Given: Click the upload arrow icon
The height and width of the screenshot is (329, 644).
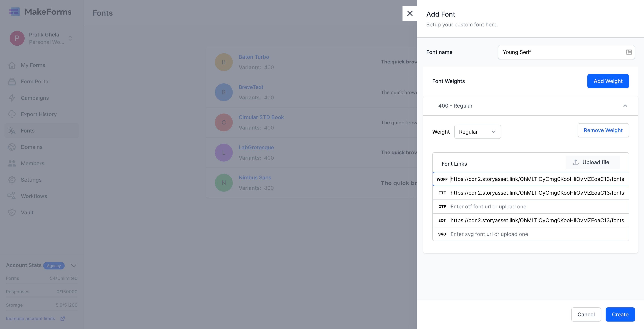Looking at the screenshot, I should click(x=576, y=162).
